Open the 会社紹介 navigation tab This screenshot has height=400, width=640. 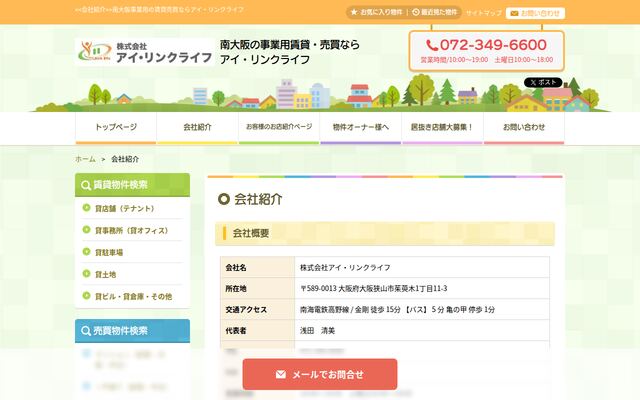pos(198,128)
